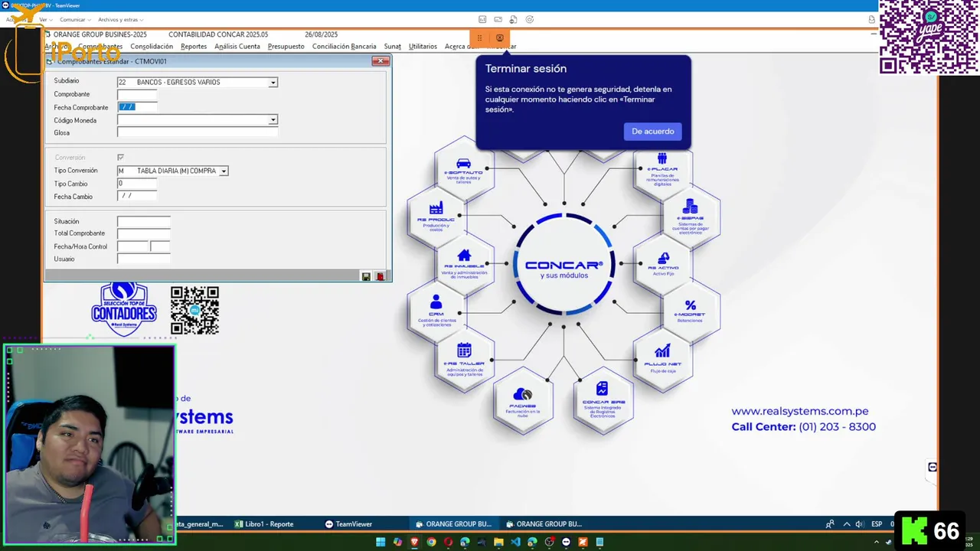This screenshot has width=980, height=551.
Task: Click the Situación field
Action: (x=143, y=221)
